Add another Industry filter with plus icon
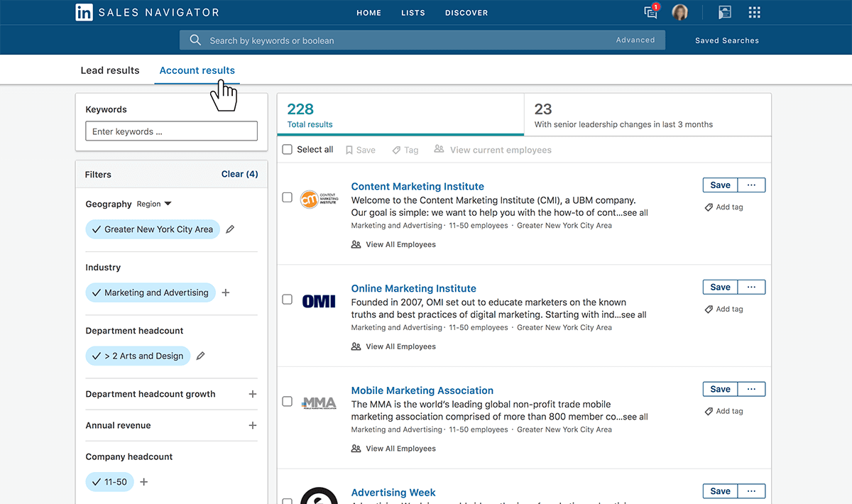 tap(226, 292)
